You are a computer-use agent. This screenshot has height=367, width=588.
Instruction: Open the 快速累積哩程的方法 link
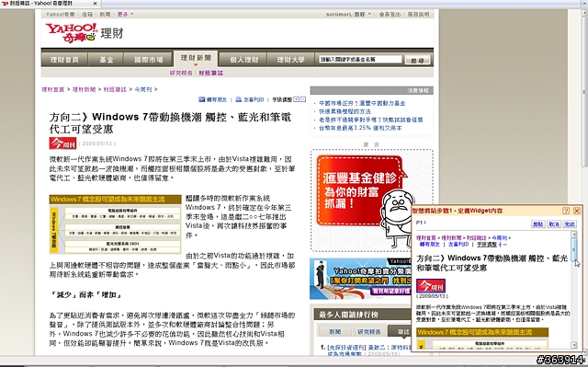[x=345, y=111]
